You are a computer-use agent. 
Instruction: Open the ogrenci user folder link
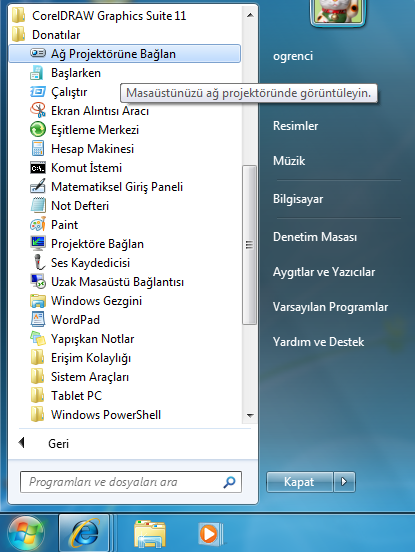tap(293, 56)
